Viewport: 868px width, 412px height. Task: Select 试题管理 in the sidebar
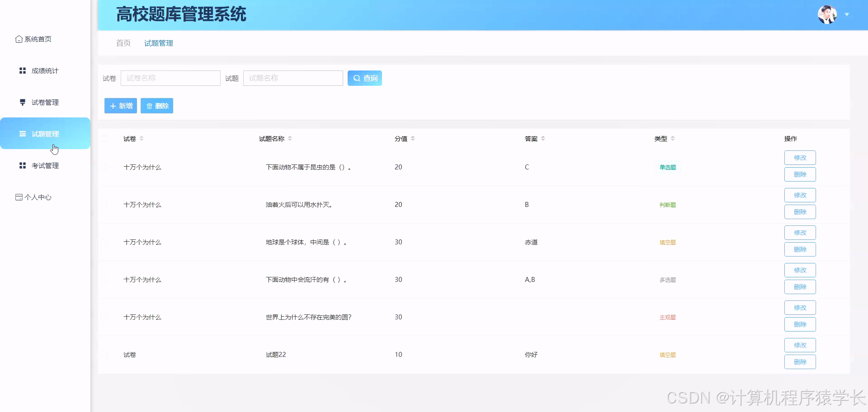pos(45,133)
